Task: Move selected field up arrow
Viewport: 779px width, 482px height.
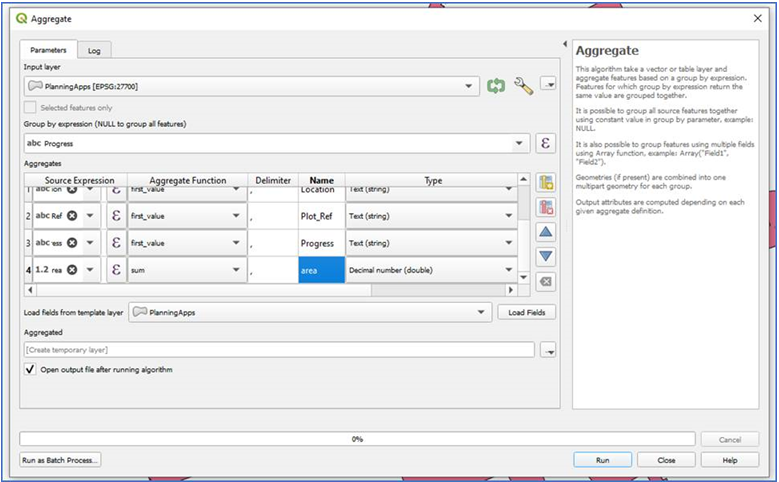Action: click(546, 232)
